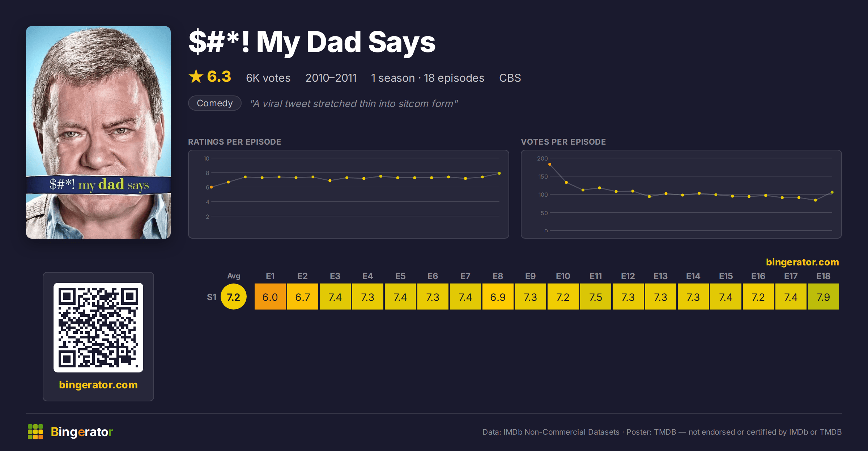
Task: Open bingerator.com link under QR code
Action: click(98, 385)
